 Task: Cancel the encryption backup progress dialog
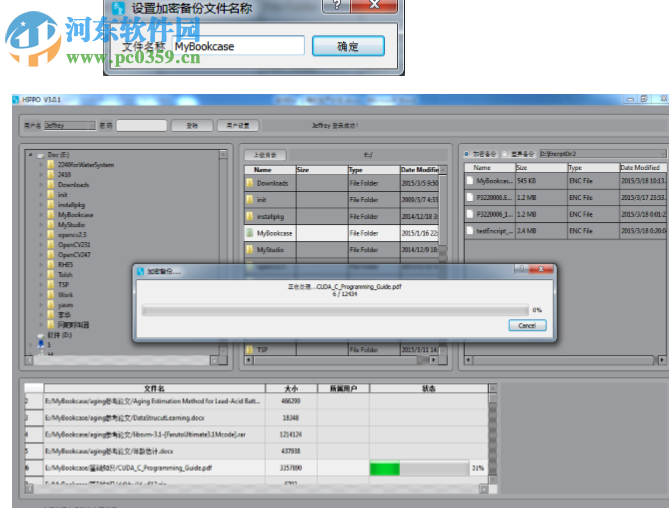527,325
